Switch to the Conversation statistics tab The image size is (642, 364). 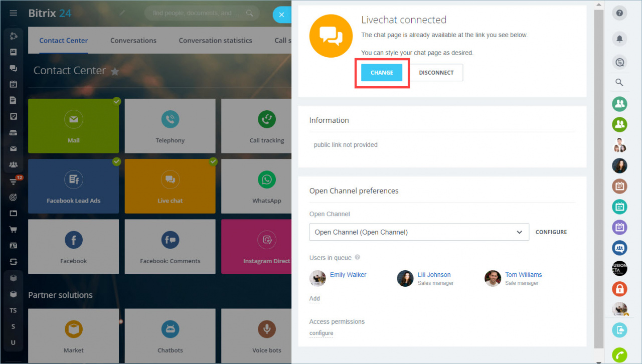point(216,41)
